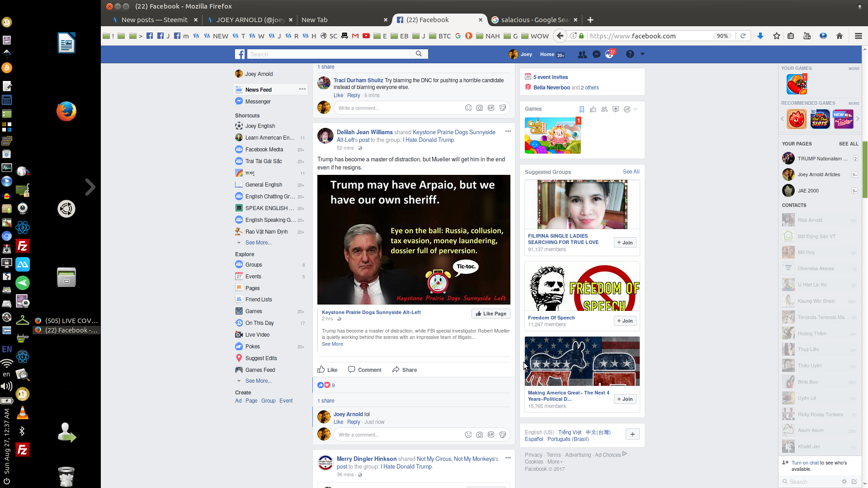The image size is (868, 488).
Task: Expand See More under Shortcuts
Action: (x=258, y=243)
